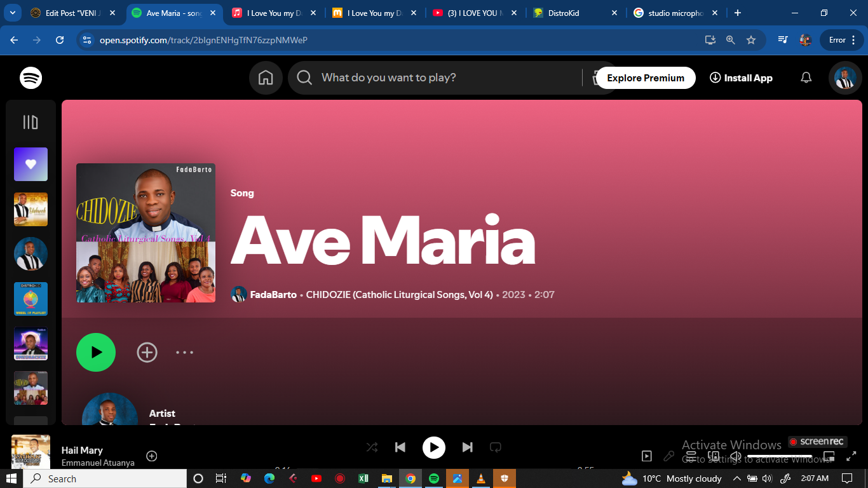The width and height of the screenshot is (868, 488).
Task: Click Install App
Action: [x=741, y=78]
